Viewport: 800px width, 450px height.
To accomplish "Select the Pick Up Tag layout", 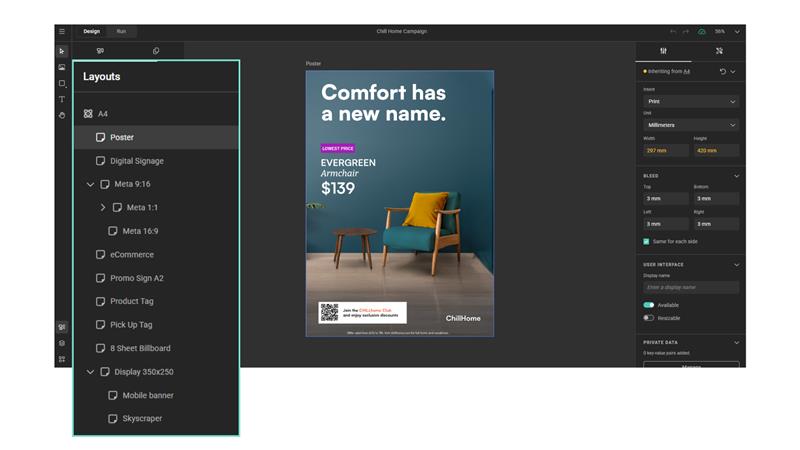I will 156,324.
